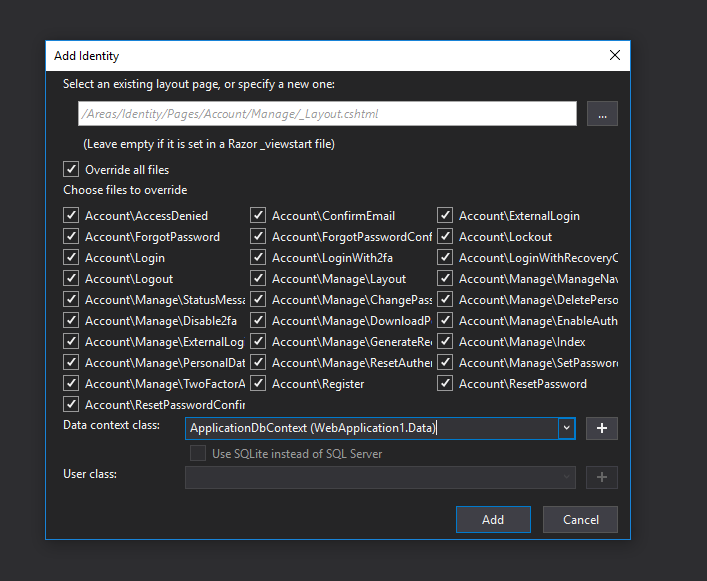Click the Add button
Viewport: 707px width, 581px height.
[x=493, y=519]
